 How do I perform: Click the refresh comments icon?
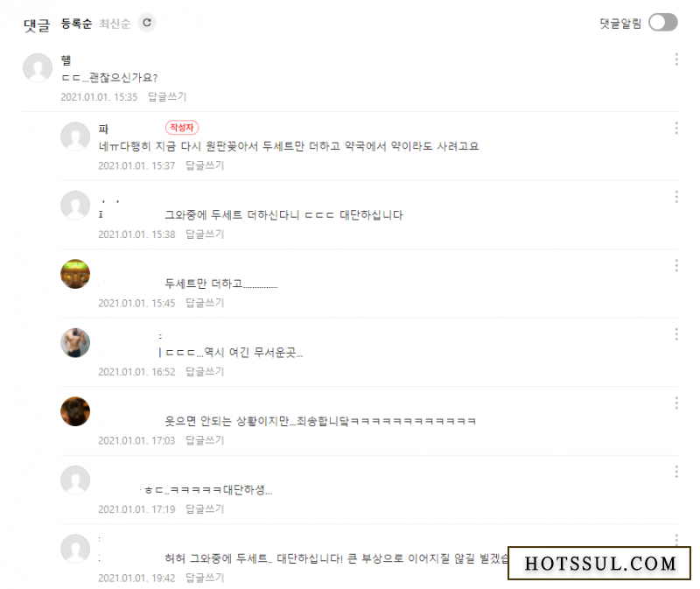(147, 23)
